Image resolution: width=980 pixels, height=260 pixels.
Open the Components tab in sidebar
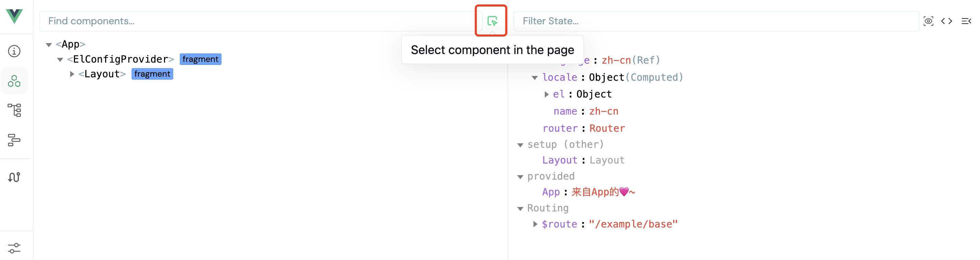tap(14, 81)
